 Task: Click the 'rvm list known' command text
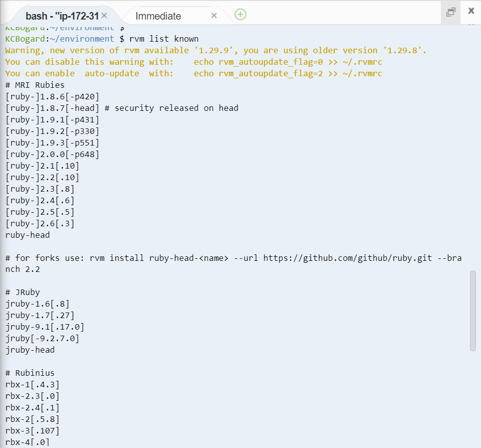(x=164, y=39)
